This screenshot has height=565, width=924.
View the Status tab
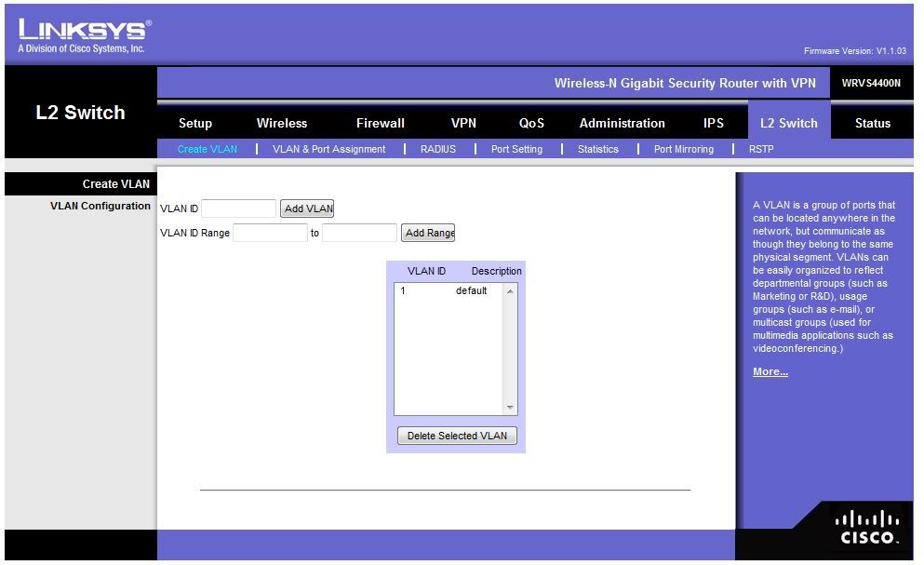coord(872,123)
